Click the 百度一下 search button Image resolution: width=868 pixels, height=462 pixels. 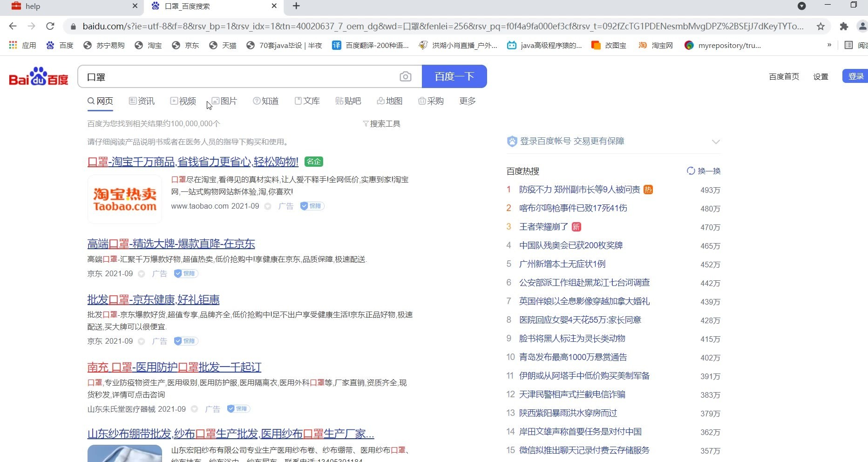[x=454, y=76]
